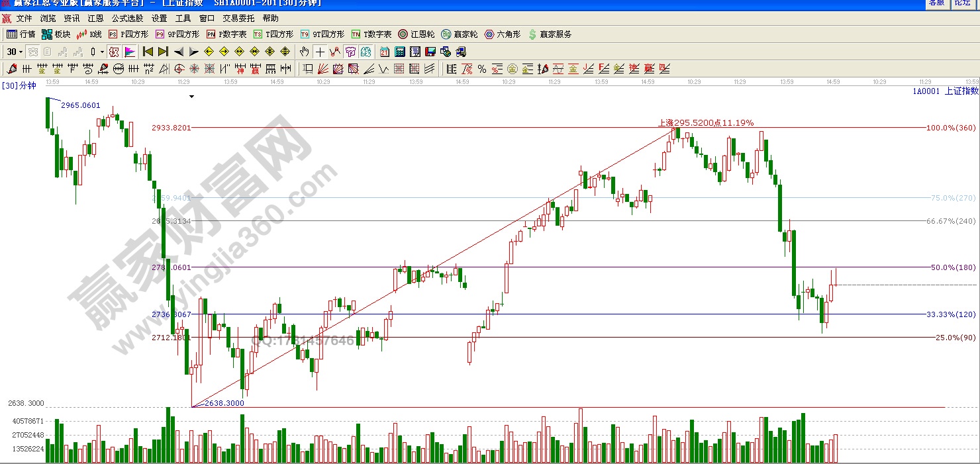The height and width of the screenshot is (464, 980).
Task: Open the 公式选股 menu
Action: click(126, 19)
